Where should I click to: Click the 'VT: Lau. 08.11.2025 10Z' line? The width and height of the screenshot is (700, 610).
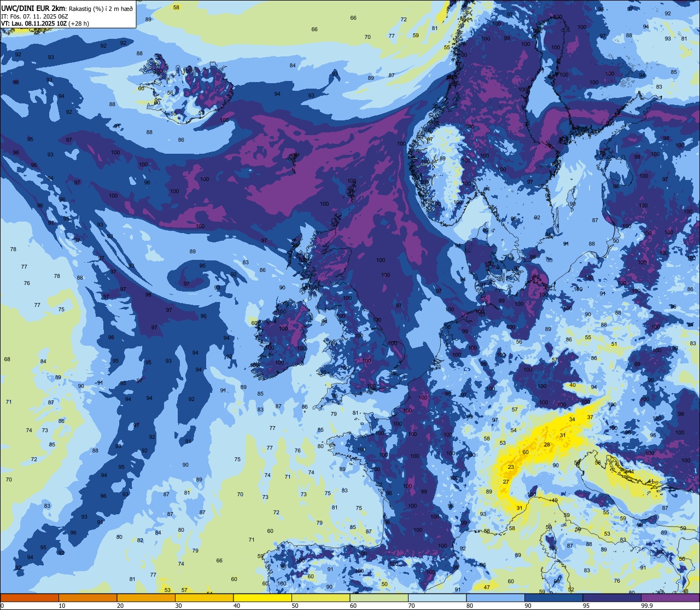pos(34,24)
